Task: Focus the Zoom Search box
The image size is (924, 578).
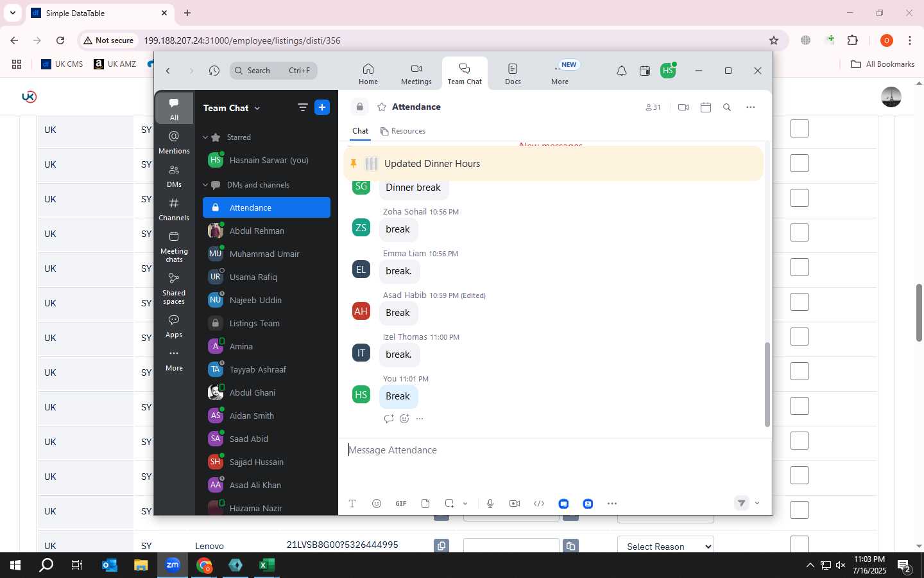Action: click(x=273, y=71)
